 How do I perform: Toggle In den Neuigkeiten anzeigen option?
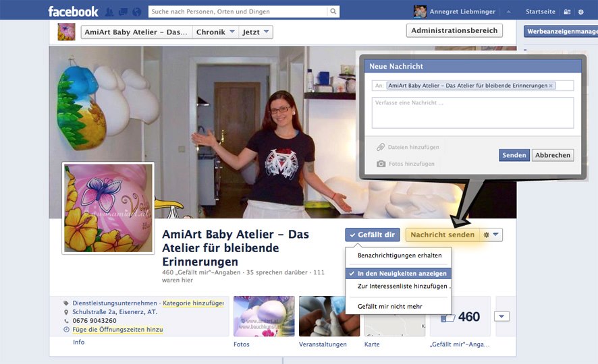point(398,274)
